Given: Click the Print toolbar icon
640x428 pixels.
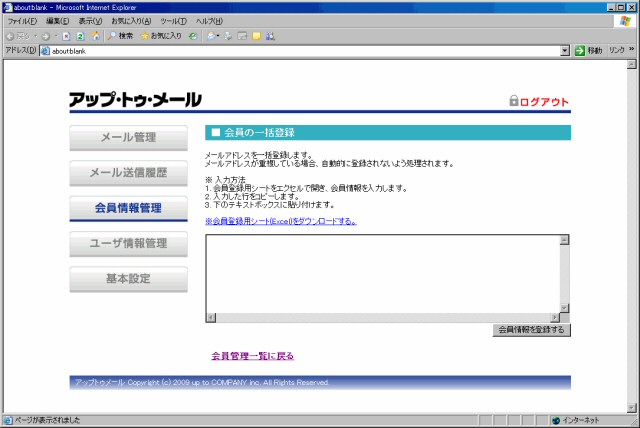Looking at the screenshot, I should 228,36.
